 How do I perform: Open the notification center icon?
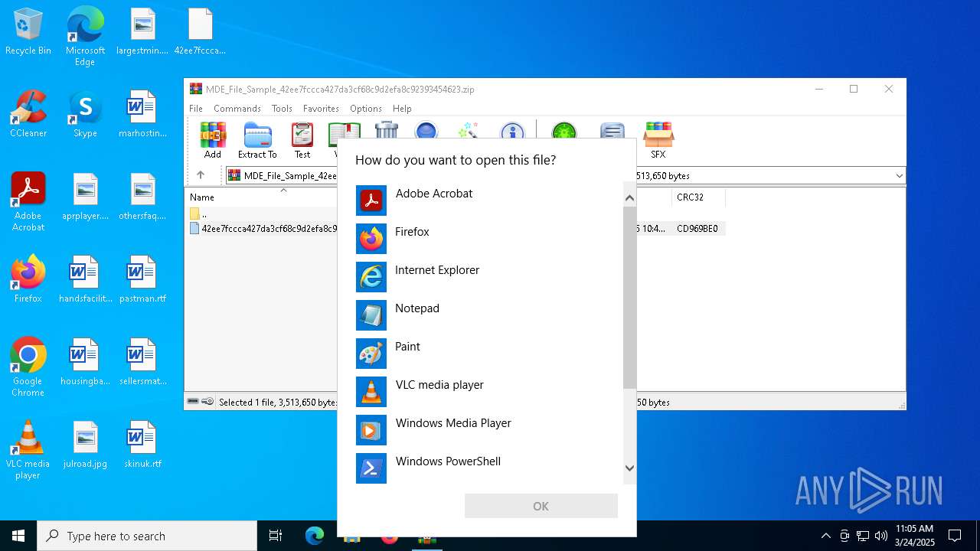coord(955,536)
